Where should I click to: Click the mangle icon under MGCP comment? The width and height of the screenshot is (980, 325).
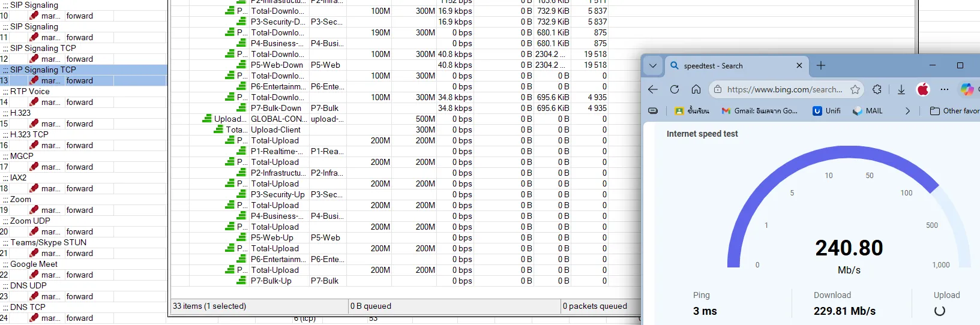point(34,167)
